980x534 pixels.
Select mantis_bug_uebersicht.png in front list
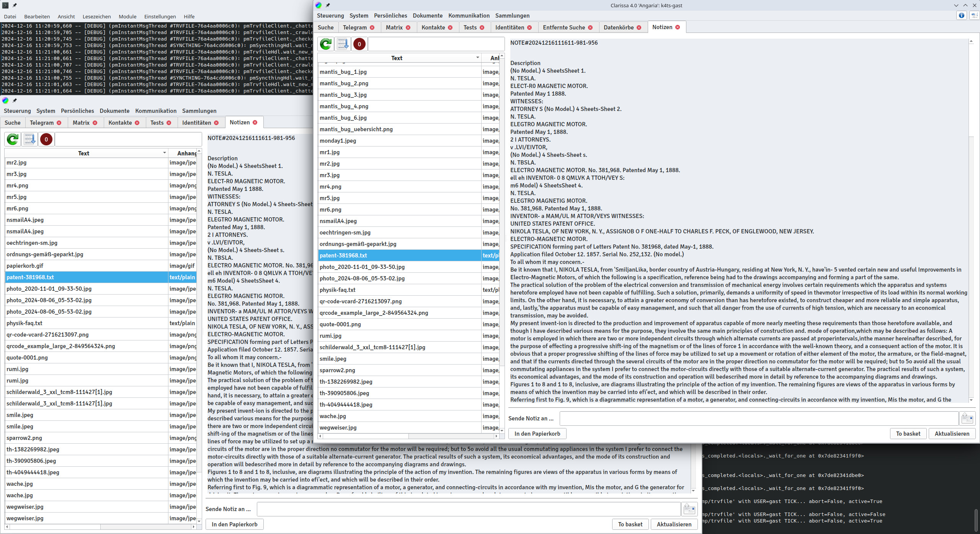399,129
